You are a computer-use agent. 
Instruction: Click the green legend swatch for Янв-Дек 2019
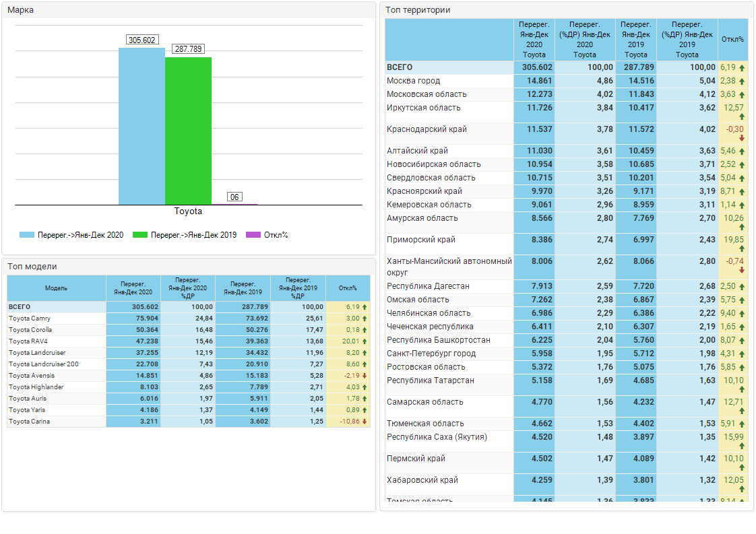(139, 235)
